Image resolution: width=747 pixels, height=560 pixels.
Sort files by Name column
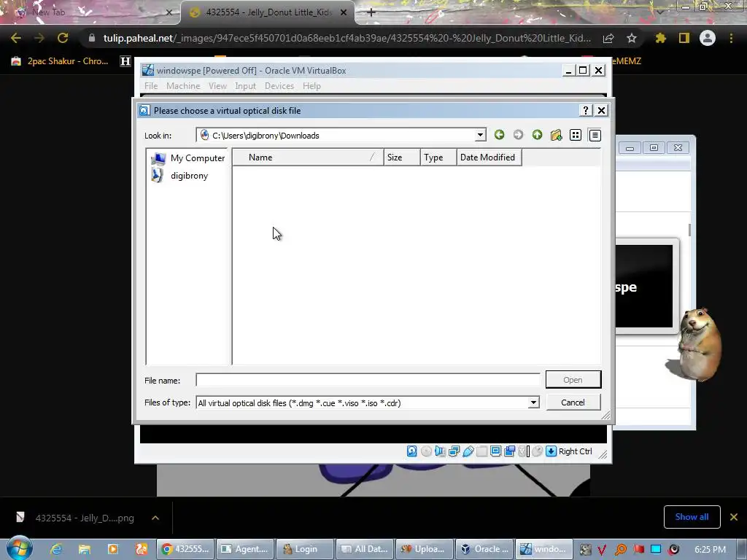click(308, 157)
